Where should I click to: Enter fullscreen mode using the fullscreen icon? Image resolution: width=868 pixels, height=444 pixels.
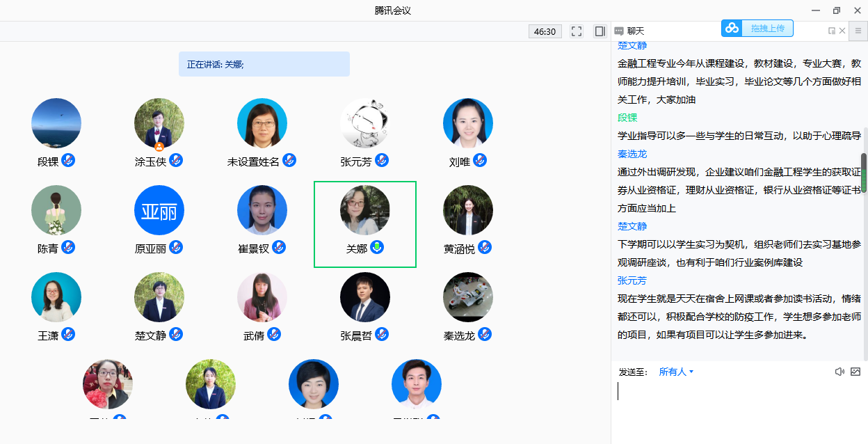[576, 31]
